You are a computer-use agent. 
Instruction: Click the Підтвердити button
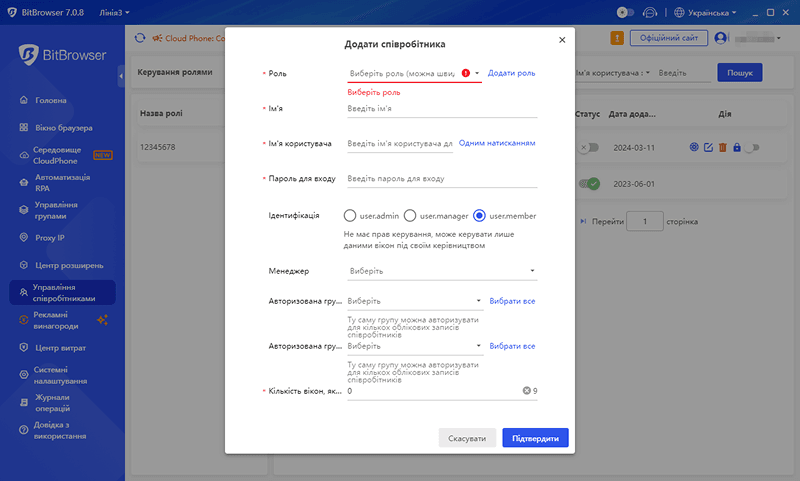pos(535,438)
